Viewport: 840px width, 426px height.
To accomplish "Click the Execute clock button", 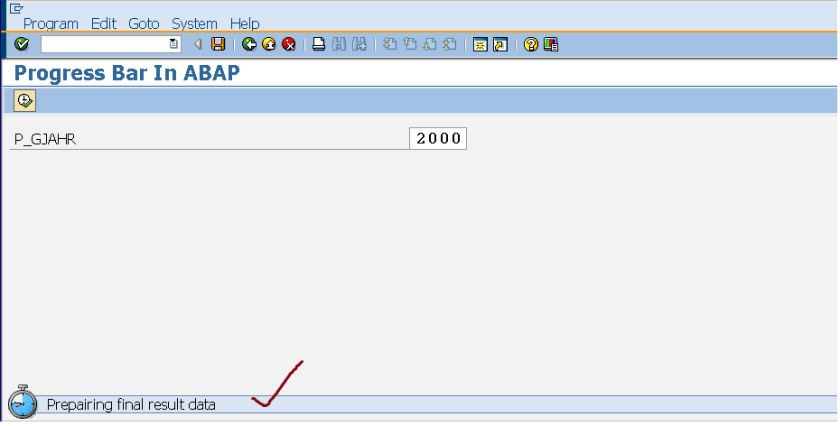I will (x=25, y=101).
